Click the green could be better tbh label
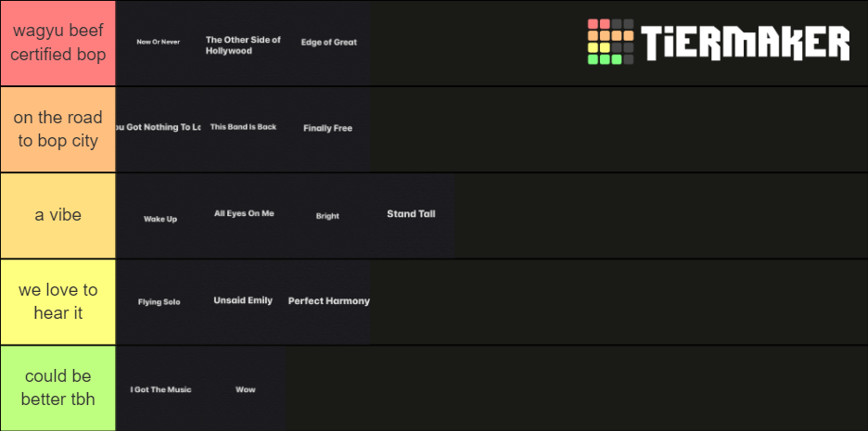Image resolution: width=868 pixels, height=431 pixels. tap(57, 388)
